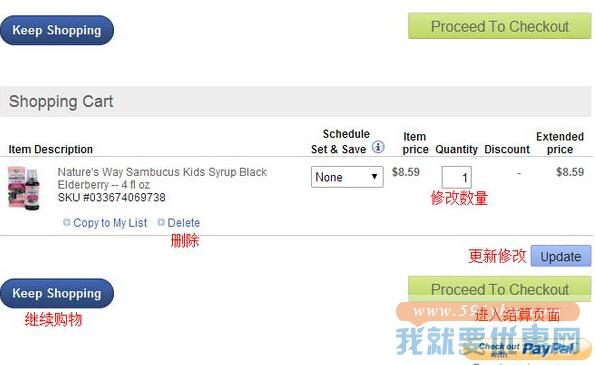Click the Copy to My List link text
The image size is (595, 365).
110,223
